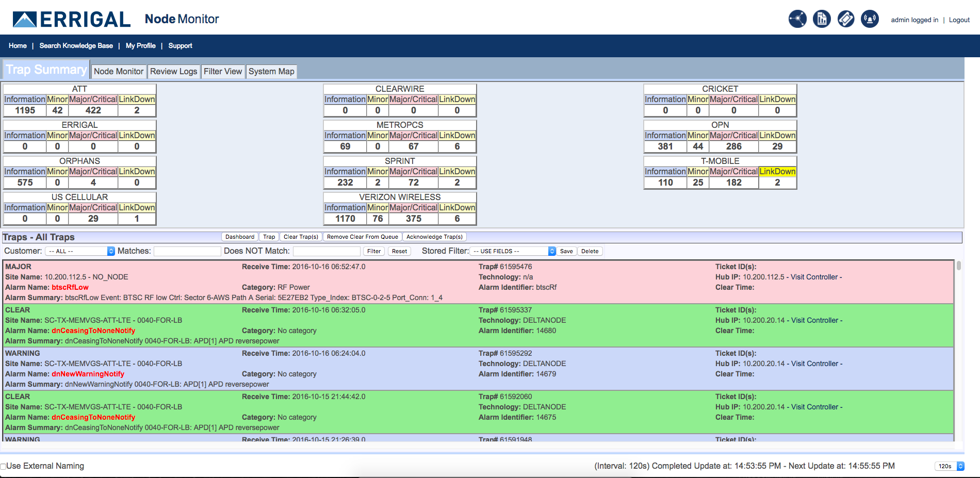Open the Customer dropdown set to ALL

point(80,251)
